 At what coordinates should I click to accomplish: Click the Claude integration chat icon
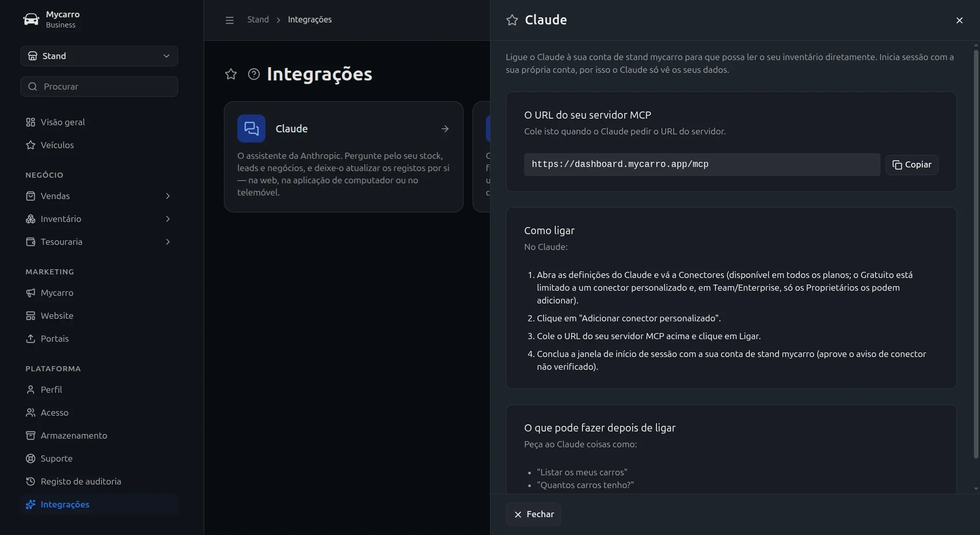pyautogui.click(x=251, y=129)
